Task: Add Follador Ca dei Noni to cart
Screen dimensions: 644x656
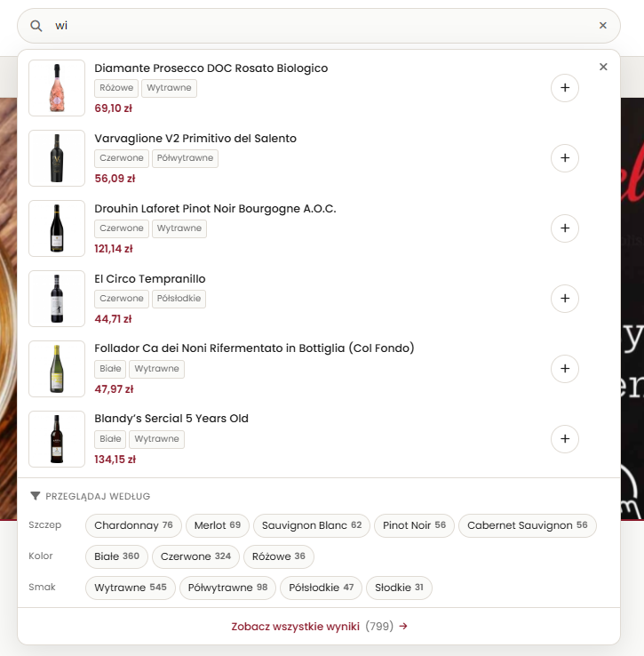Action: (x=565, y=369)
